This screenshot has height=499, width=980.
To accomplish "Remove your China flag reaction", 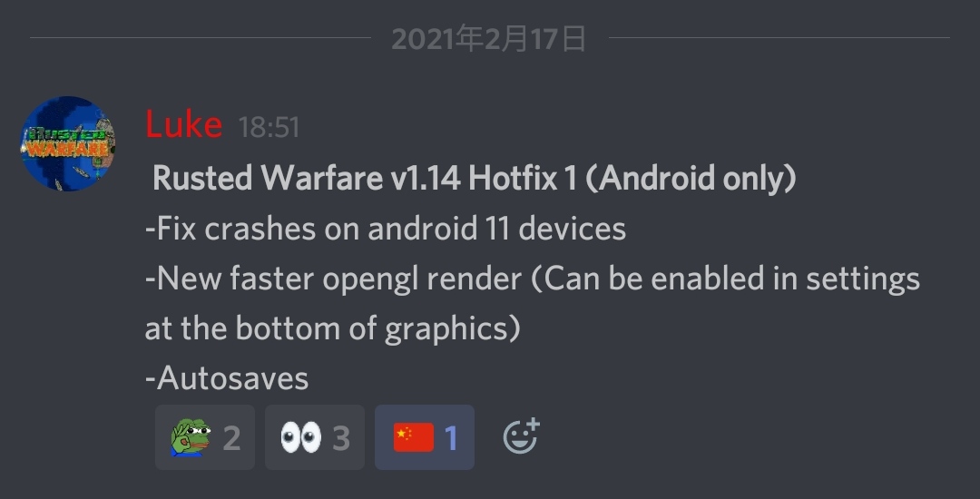I will click(425, 437).
